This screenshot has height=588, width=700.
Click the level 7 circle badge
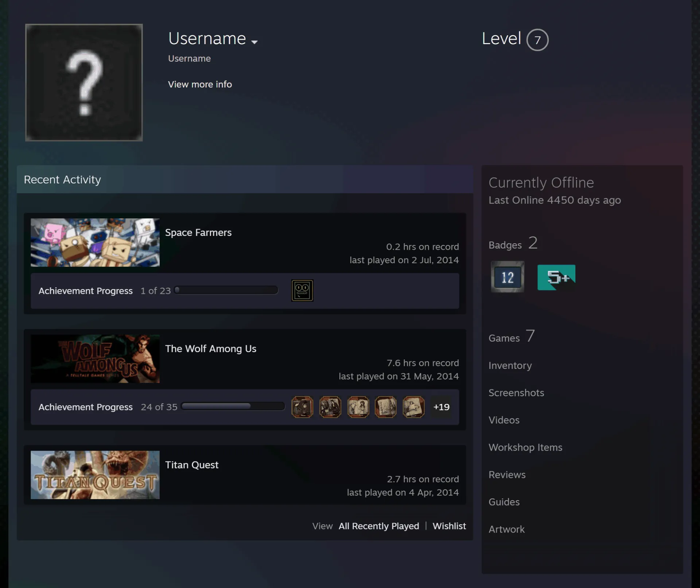pos(537,40)
